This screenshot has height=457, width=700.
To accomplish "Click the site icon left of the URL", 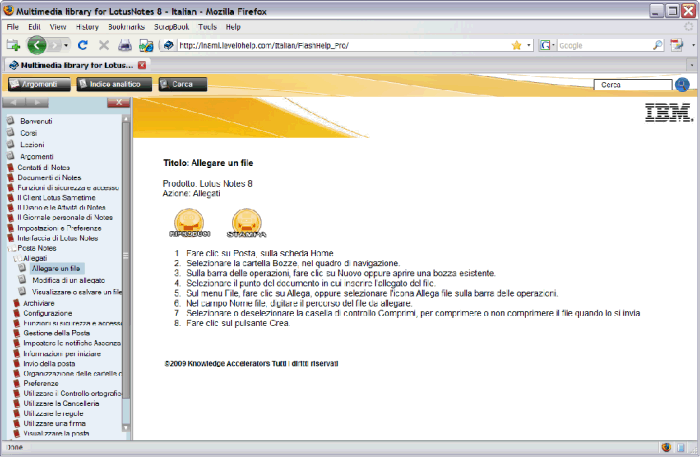I will click(x=168, y=45).
